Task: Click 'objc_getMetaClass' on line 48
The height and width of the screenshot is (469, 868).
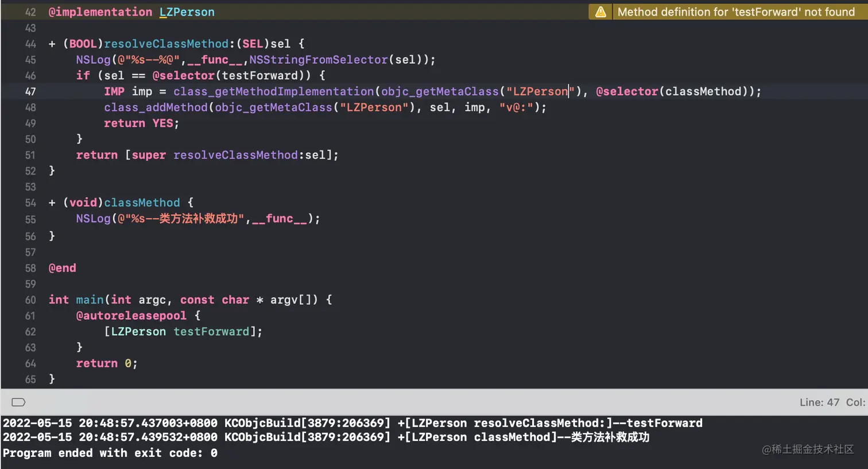Action: [273, 107]
